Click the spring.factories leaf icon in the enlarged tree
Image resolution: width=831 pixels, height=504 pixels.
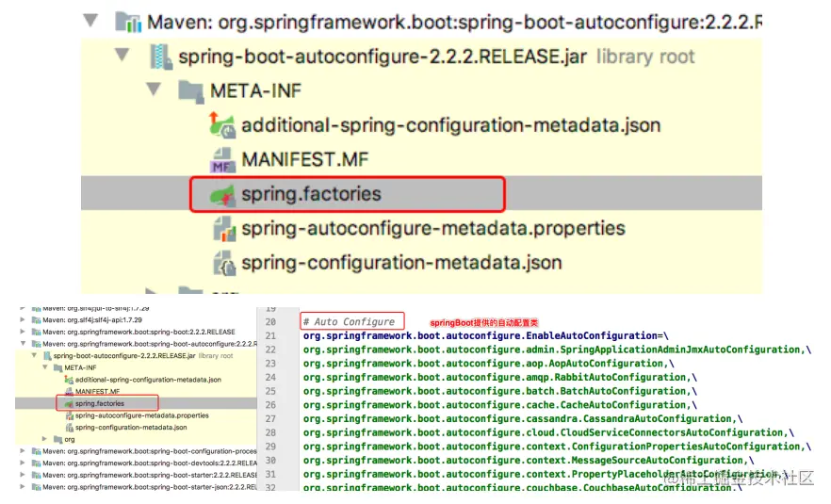222,194
